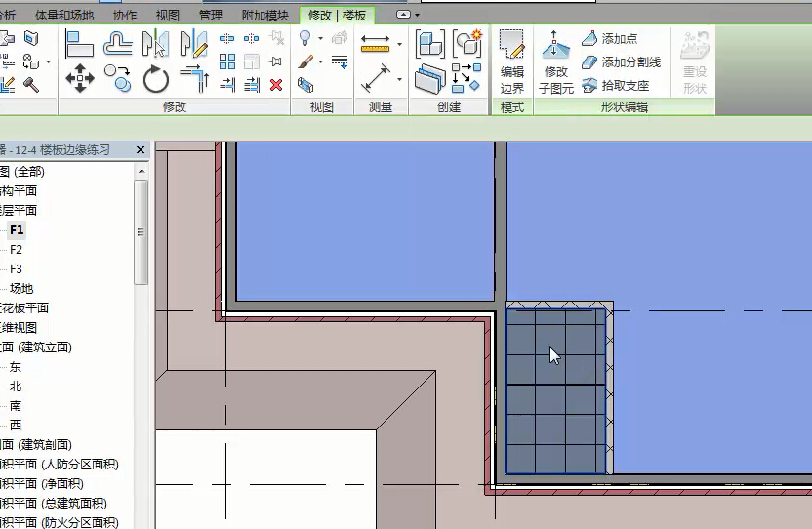Select the Move tool in Modify panel
812x529 pixels.
[79, 78]
